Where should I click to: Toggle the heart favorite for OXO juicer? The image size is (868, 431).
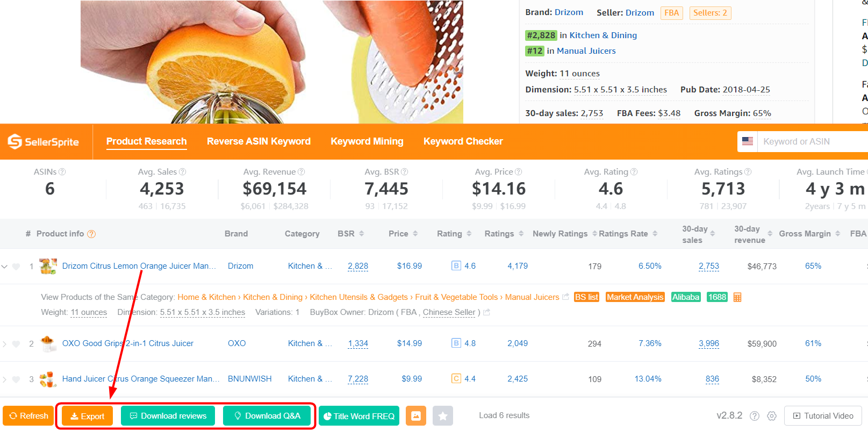[x=16, y=344]
